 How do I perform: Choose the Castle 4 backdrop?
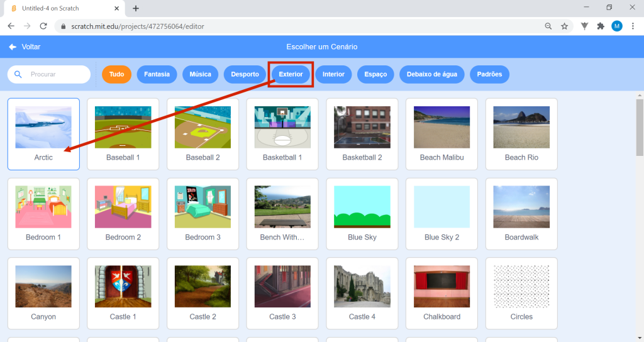pos(362,293)
